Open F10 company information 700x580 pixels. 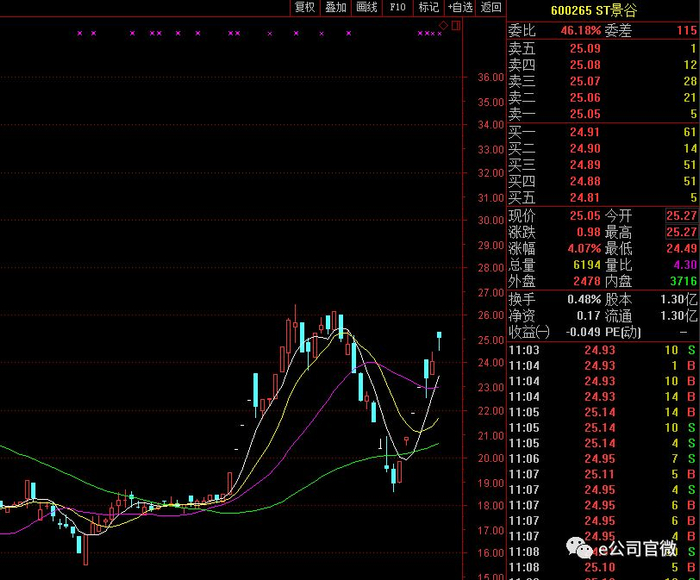point(398,7)
